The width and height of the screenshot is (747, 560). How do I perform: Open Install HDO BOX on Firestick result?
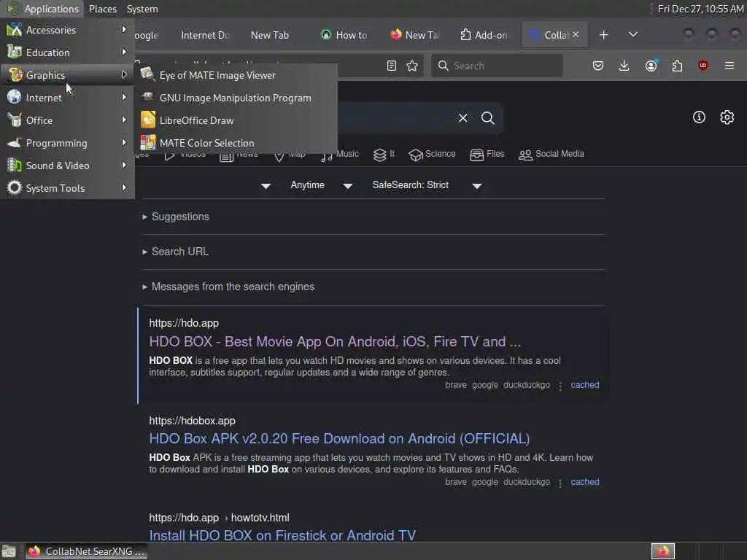click(282, 535)
